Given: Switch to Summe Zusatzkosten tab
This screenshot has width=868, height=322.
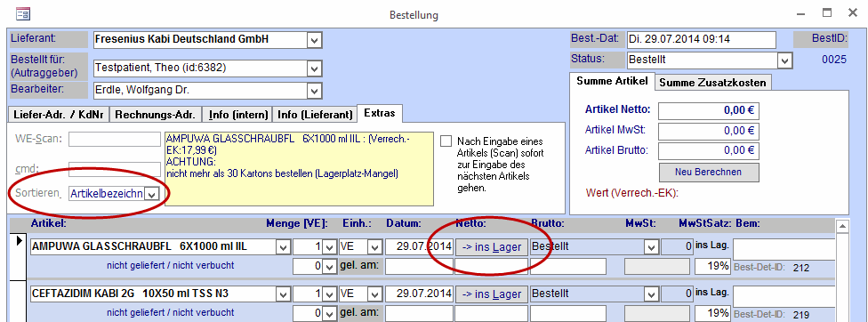Looking at the screenshot, I should click(x=713, y=83).
